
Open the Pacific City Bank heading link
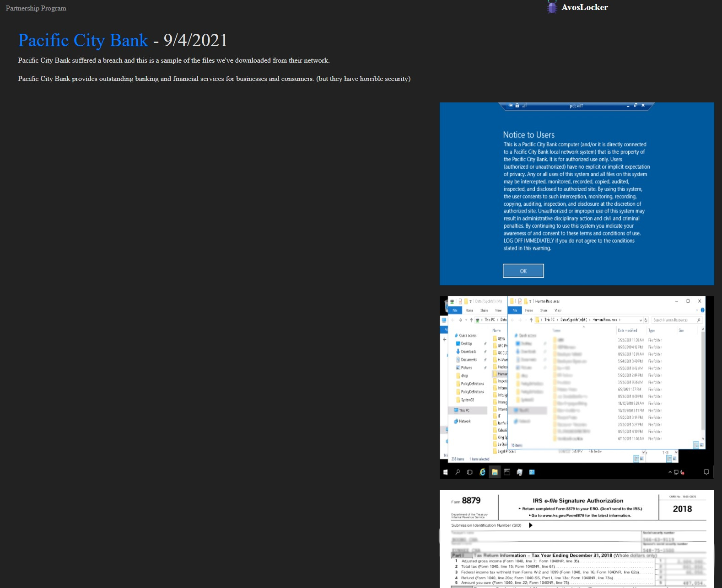[x=83, y=40]
